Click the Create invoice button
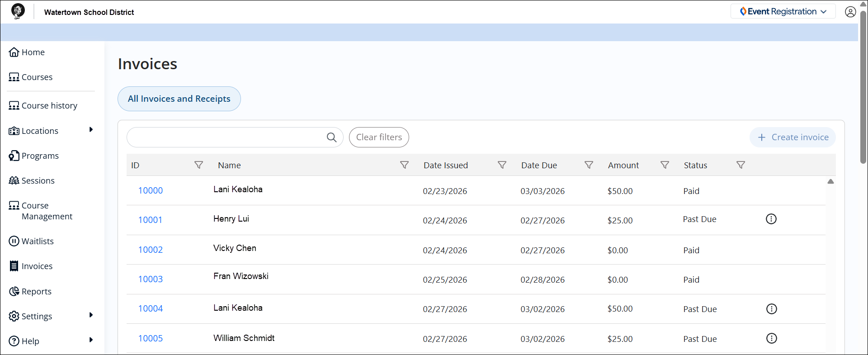 tap(793, 137)
